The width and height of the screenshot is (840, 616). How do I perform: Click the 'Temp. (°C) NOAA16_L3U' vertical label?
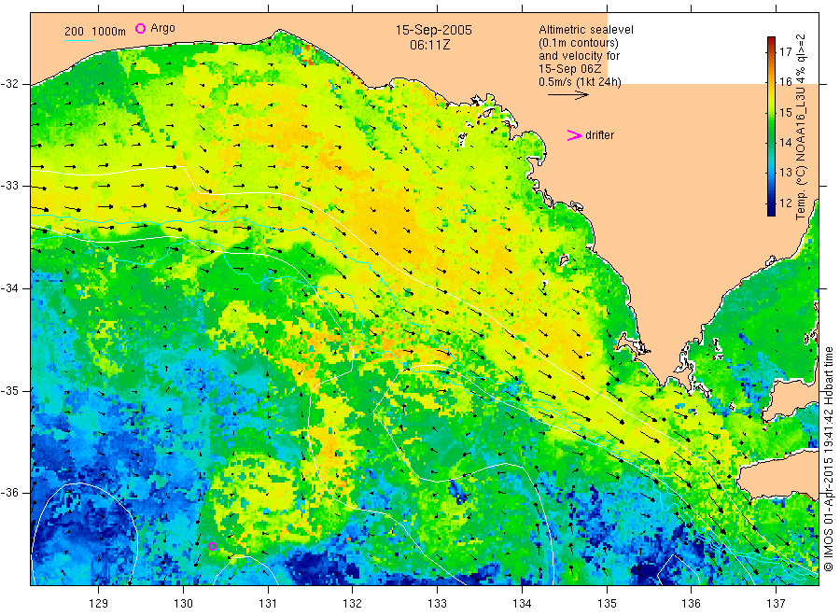801,150
